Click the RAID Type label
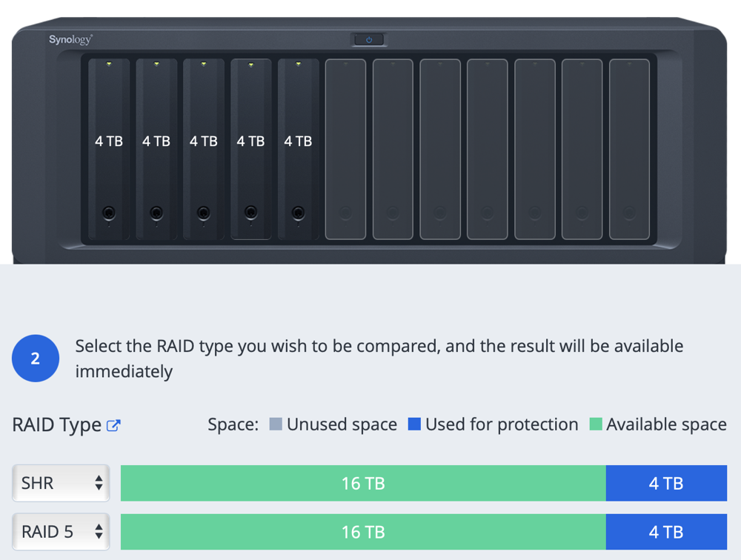 (57, 425)
